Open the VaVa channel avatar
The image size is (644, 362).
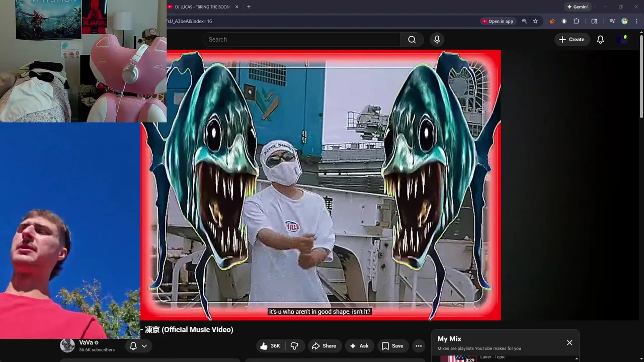pyautogui.click(x=67, y=345)
